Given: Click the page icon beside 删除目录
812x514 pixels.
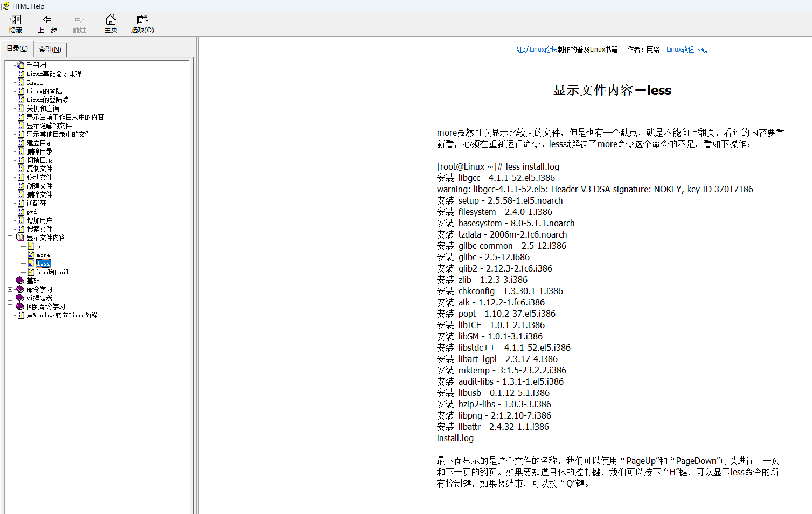Looking at the screenshot, I should pyautogui.click(x=21, y=151).
